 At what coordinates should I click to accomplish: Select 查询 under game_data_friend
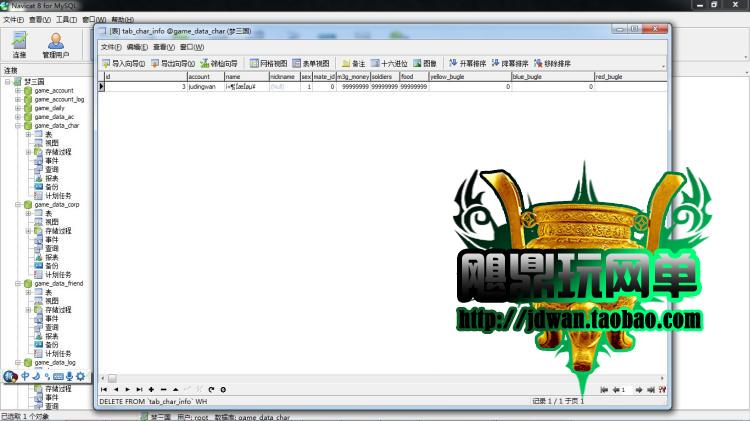pos(52,327)
